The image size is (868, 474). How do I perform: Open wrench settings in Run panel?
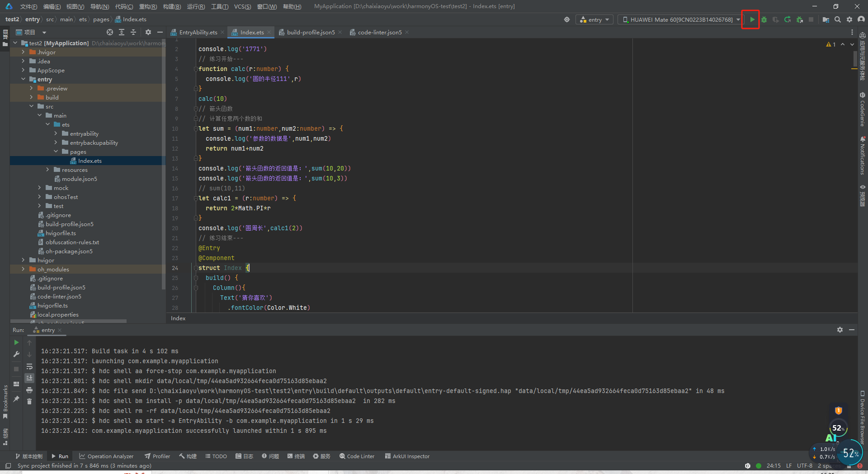pos(16,354)
